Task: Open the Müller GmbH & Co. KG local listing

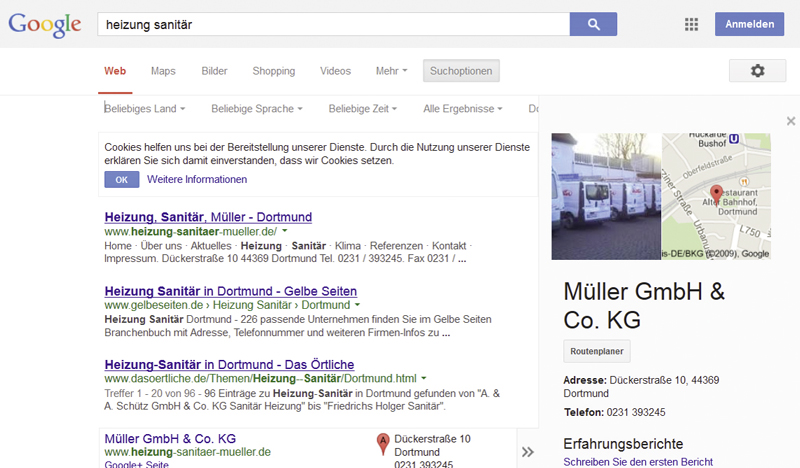Action: click(170, 438)
